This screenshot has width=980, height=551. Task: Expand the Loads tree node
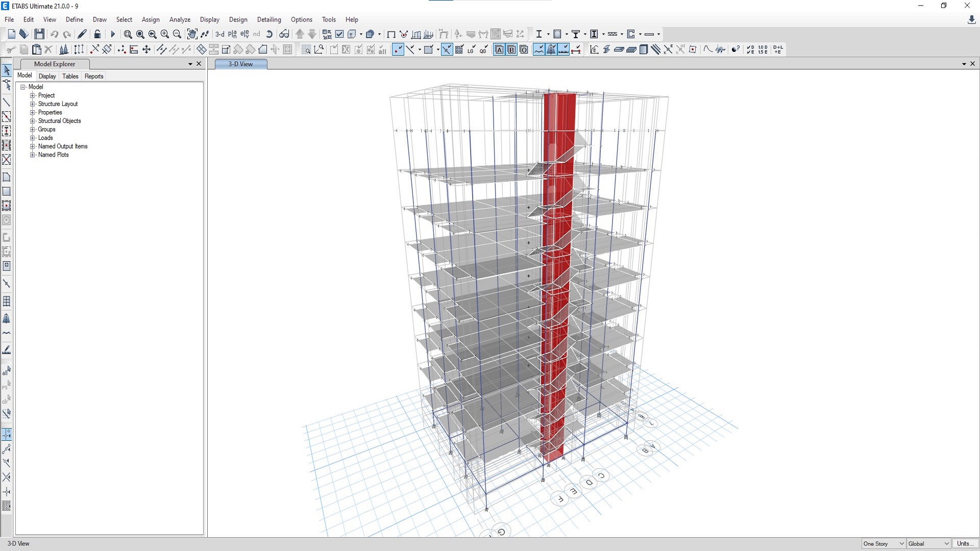(33, 138)
